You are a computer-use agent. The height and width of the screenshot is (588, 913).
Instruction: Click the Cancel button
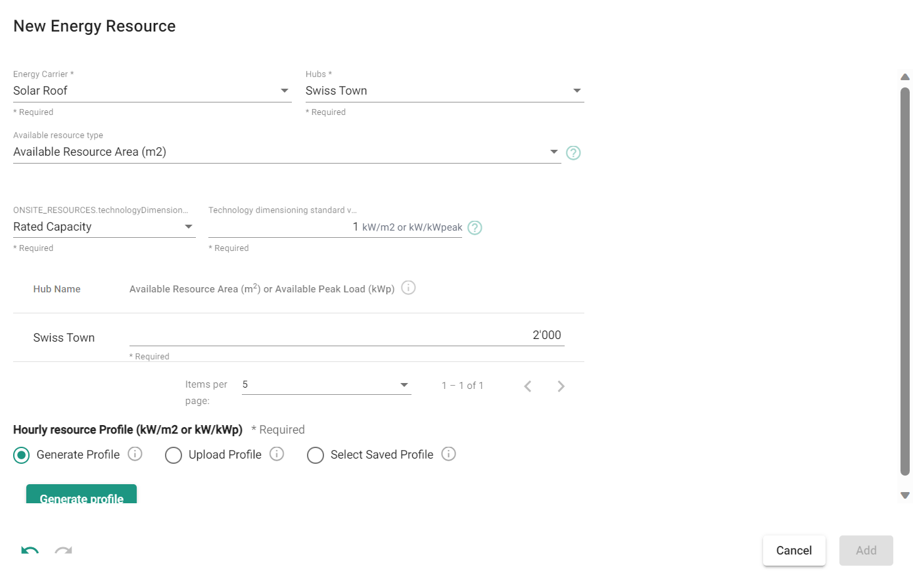[x=794, y=551]
